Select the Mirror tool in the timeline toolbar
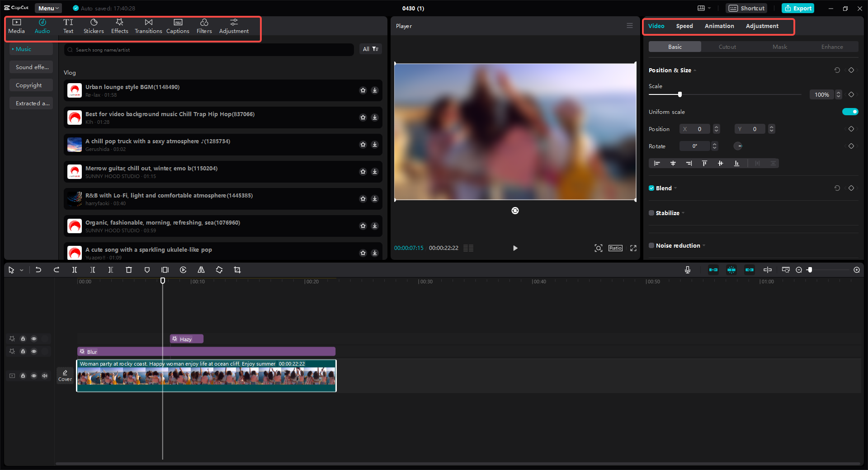The height and width of the screenshot is (470, 868). [201, 270]
